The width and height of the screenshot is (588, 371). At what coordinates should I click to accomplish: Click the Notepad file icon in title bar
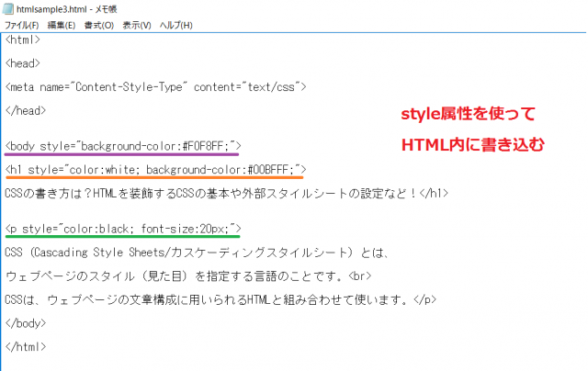(x=8, y=8)
